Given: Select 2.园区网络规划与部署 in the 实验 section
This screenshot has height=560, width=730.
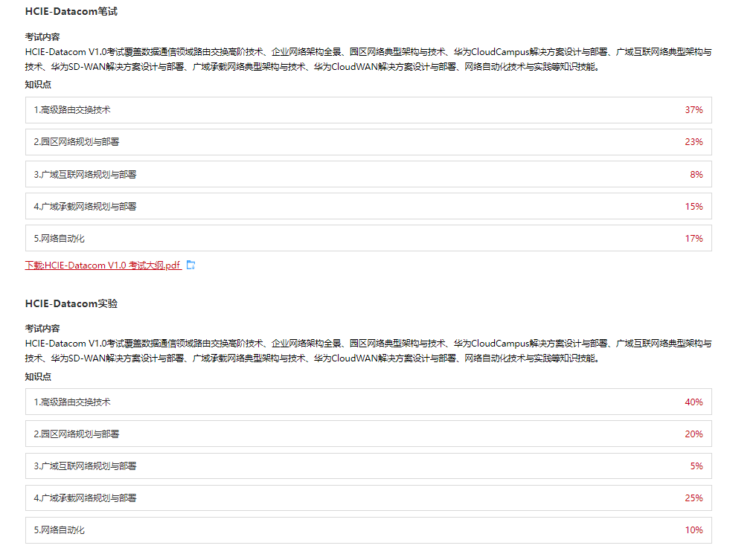Looking at the screenshot, I should 368,434.
